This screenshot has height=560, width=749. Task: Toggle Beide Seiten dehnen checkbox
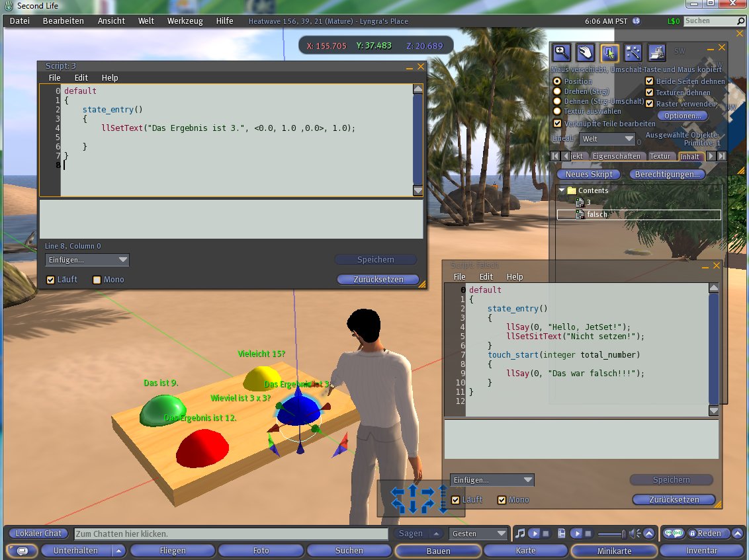649,81
